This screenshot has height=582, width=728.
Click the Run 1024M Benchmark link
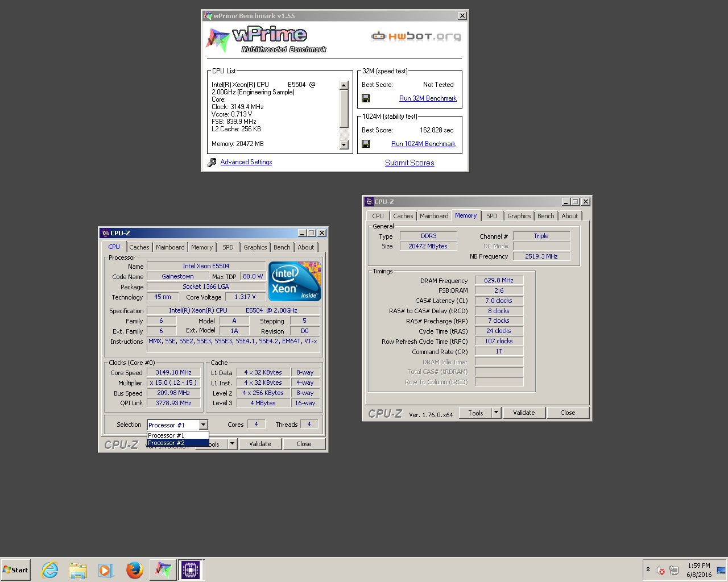coord(423,144)
